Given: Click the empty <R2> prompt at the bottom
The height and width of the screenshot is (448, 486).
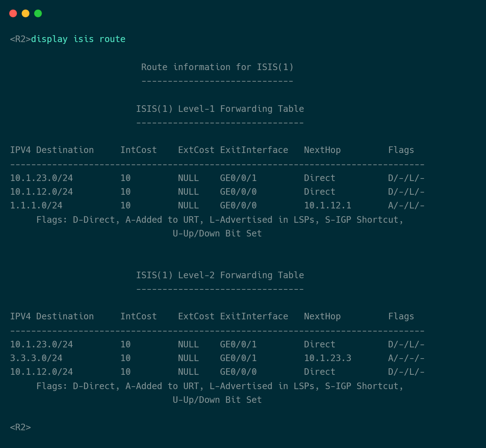Looking at the screenshot, I should (21, 427).
